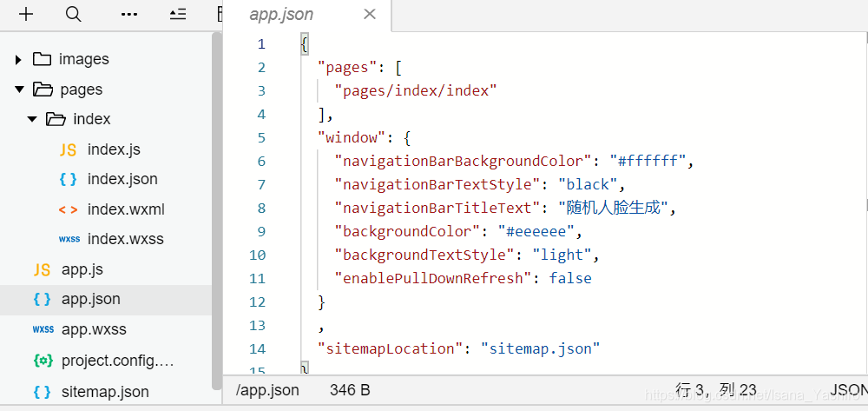Expand the images folder arrow

pyautogui.click(x=18, y=59)
